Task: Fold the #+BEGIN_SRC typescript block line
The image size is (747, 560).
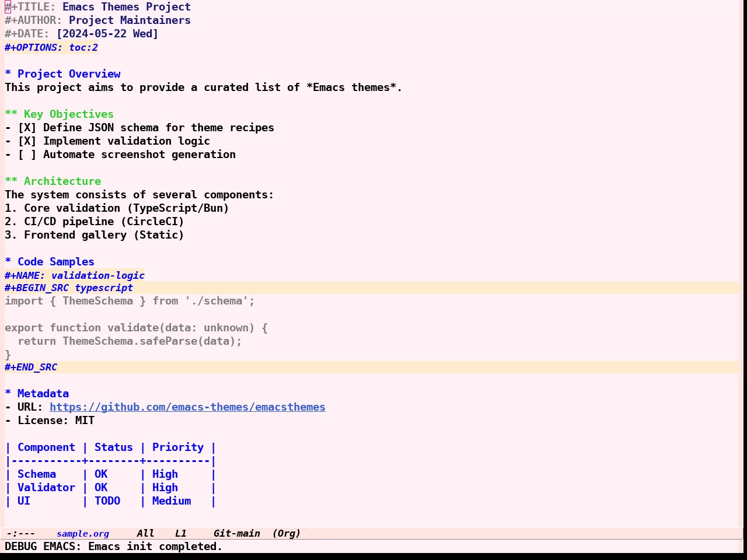Action: (69, 288)
